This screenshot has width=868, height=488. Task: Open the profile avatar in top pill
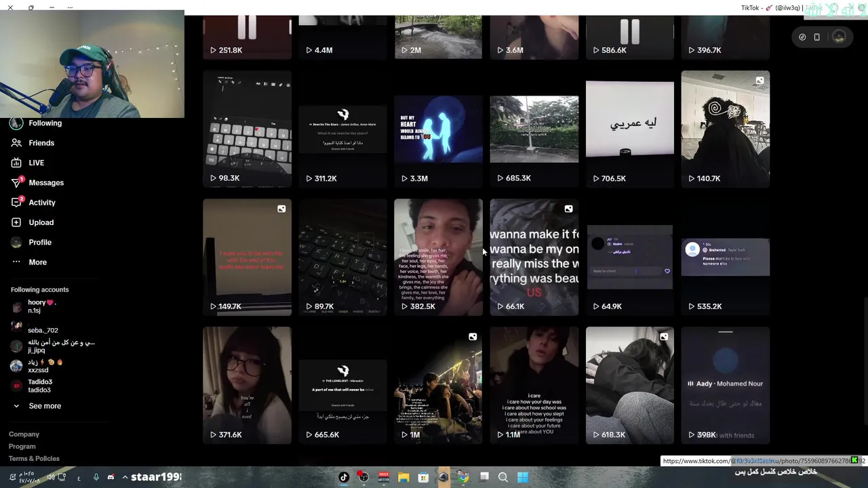click(839, 37)
